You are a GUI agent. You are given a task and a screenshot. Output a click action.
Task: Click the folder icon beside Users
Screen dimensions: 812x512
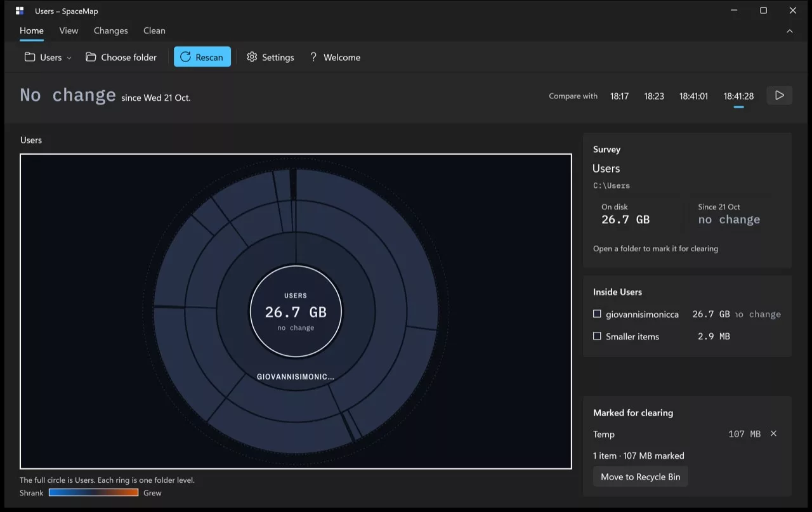pos(30,57)
